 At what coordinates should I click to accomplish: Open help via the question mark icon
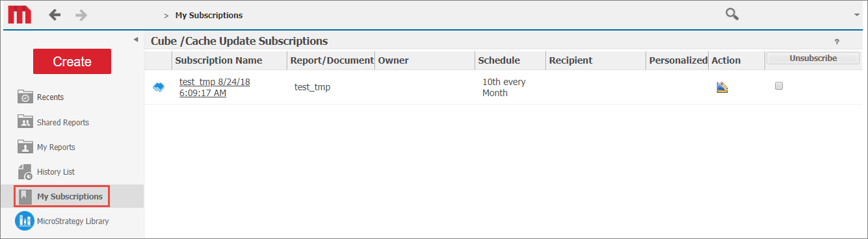point(837,42)
